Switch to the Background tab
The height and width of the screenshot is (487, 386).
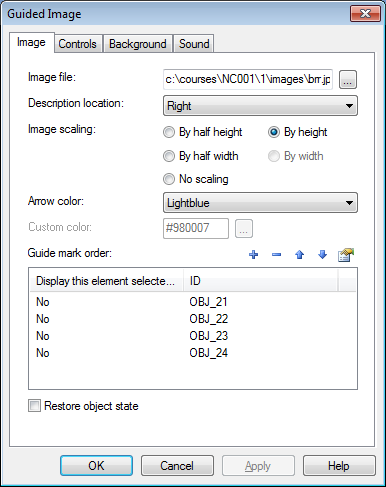[x=138, y=44]
